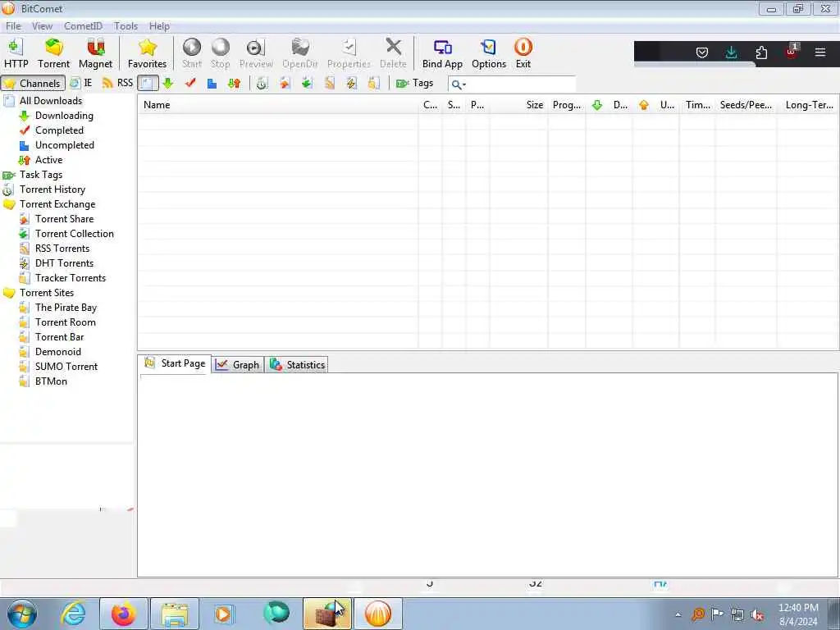This screenshot has width=840, height=630.
Task: Toggle the Channels filter button
Action: coord(33,83)
